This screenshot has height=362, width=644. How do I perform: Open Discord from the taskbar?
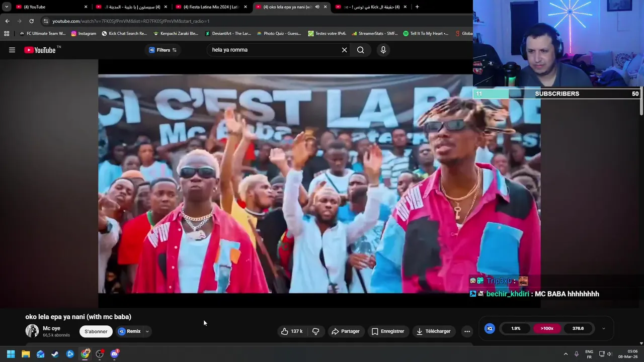point(115,354)
